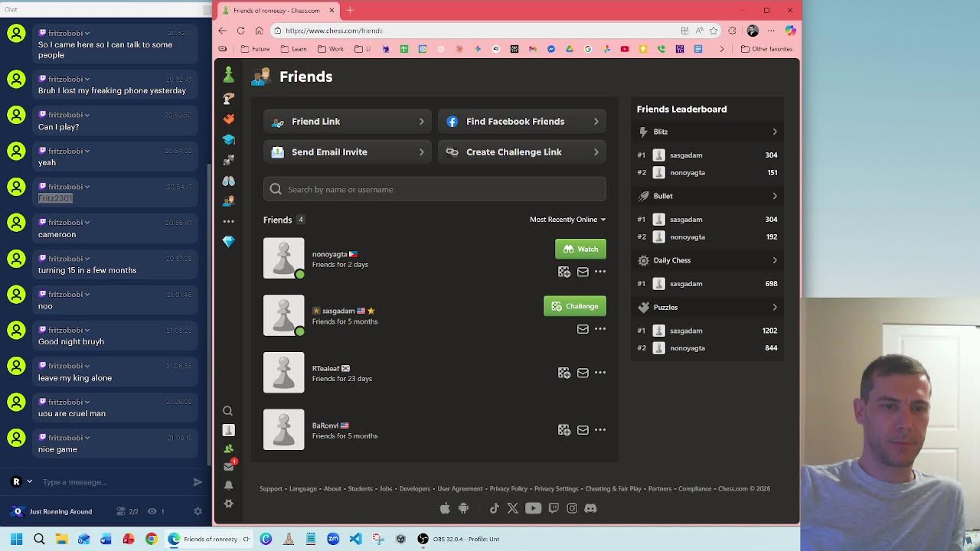This screenshot has width=980, height=551.
Task: Challenge sasgadam to a game
Action: click(x=575, y=306)
